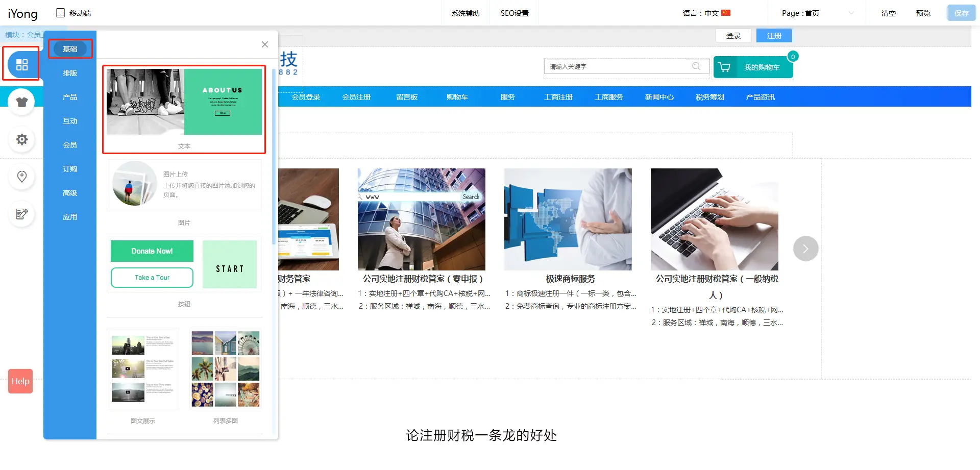Screen dimensions: 980x470
Task: Click the mobile device icon
Action: pos(60,13)
